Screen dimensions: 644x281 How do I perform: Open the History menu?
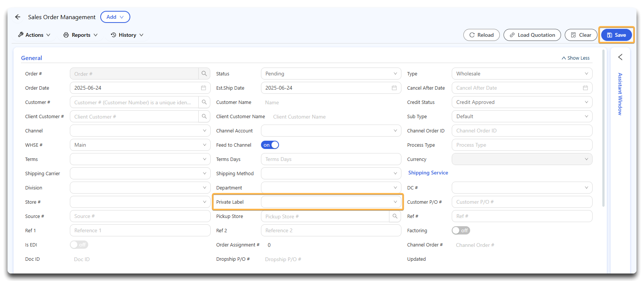127,35
